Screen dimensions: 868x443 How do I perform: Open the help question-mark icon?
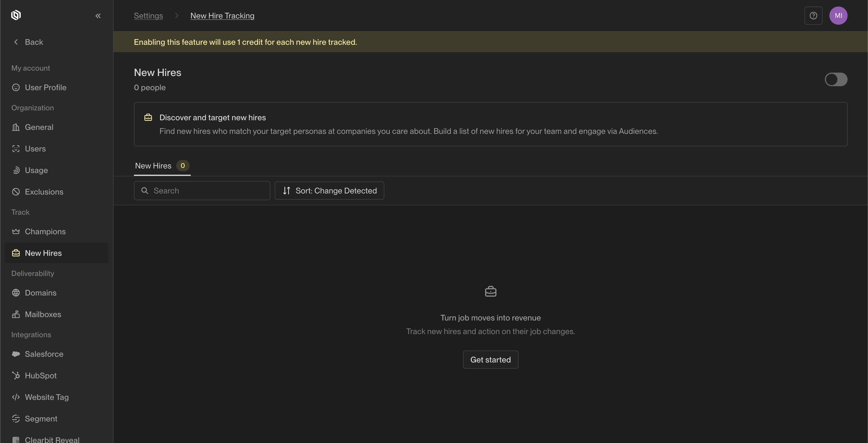814,16
